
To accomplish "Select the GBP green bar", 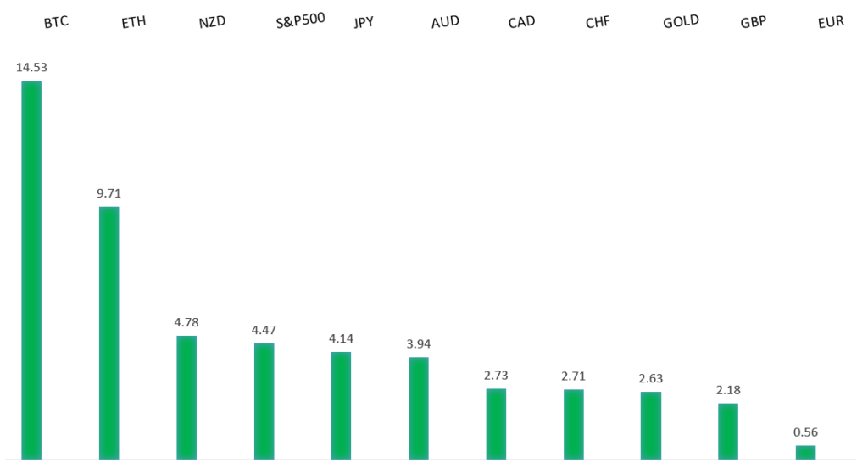I will pos(728,431).
